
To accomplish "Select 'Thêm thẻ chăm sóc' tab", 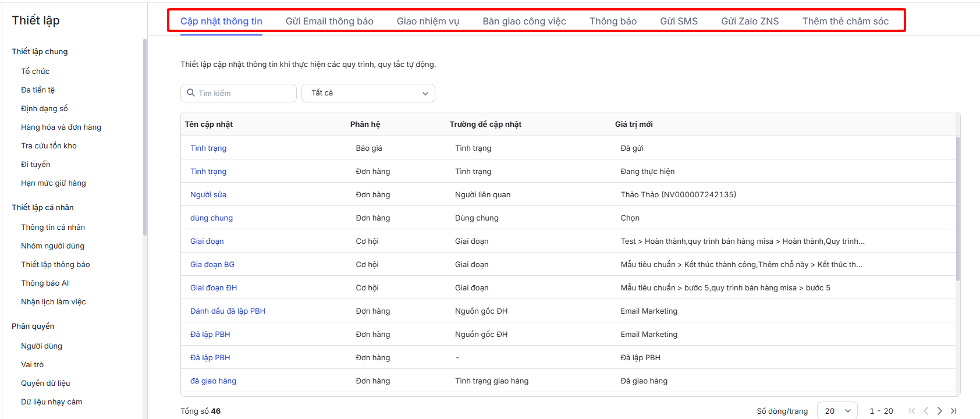I will pos(845,22).
